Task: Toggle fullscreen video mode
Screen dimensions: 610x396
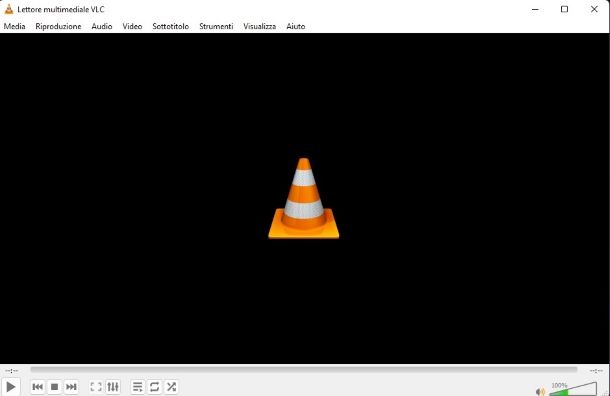Action: pyautogui.click(x=96, y=387)
